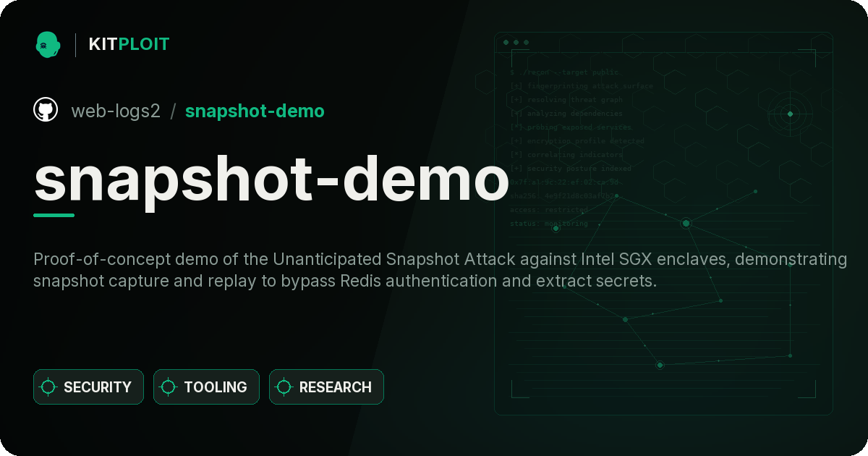Click the radar target icon in the terminal
This screenshot has height=456, width=868.
(x=790, y=114)
